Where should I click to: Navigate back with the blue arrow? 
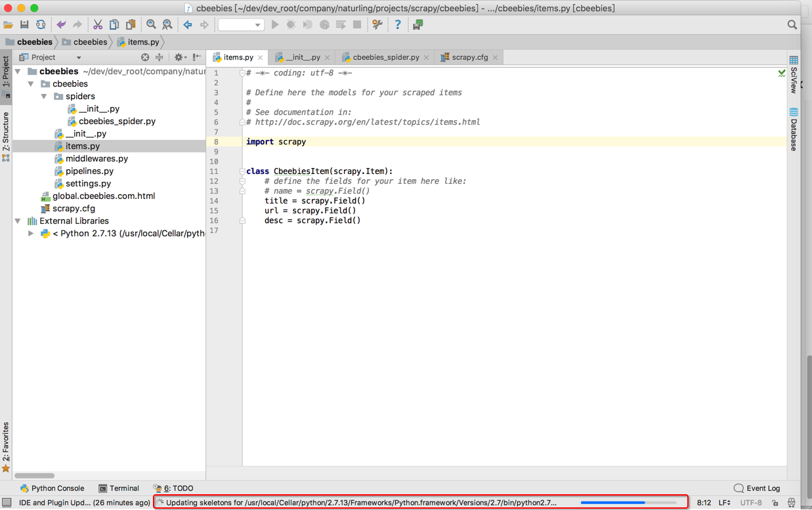188,25
